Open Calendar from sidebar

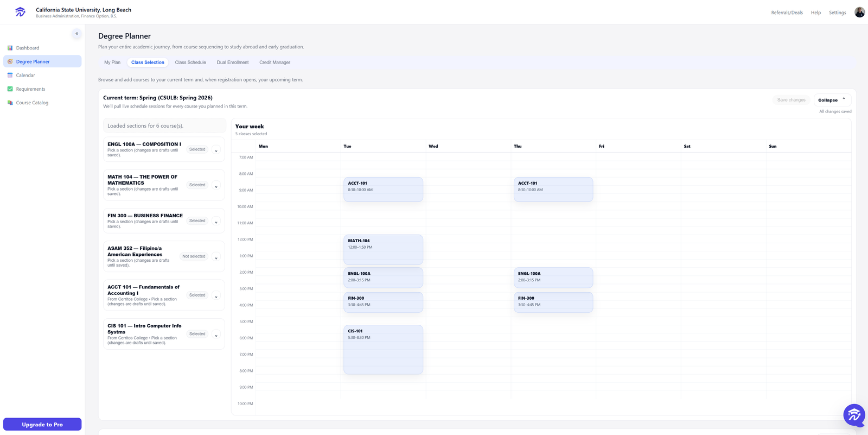[42, 75]
